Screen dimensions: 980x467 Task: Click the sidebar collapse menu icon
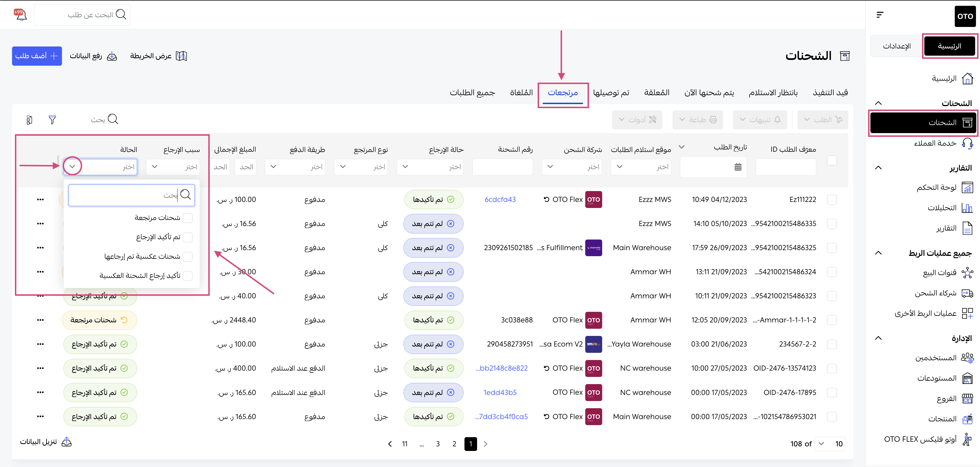point(880,15)
